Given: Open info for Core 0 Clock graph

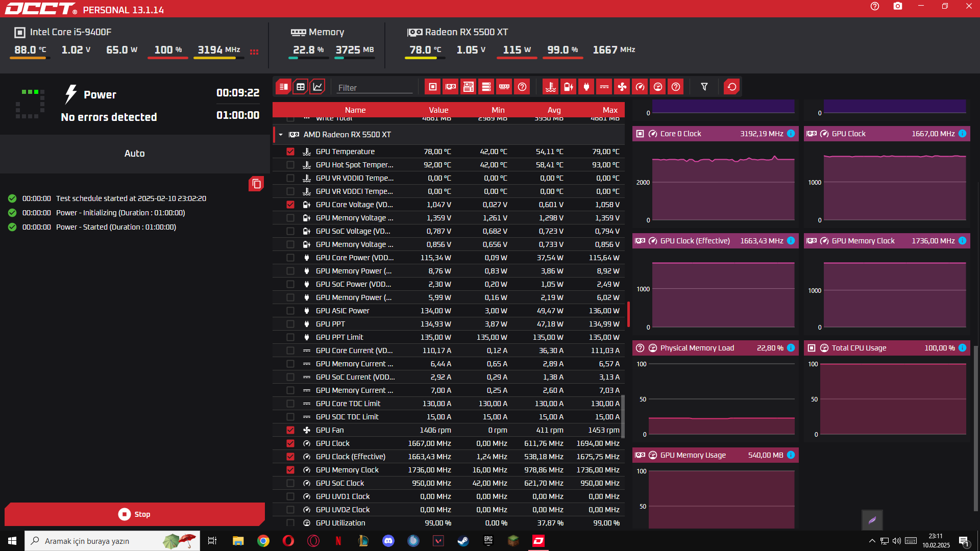Looking at the screenshot, I should (791, 134).
